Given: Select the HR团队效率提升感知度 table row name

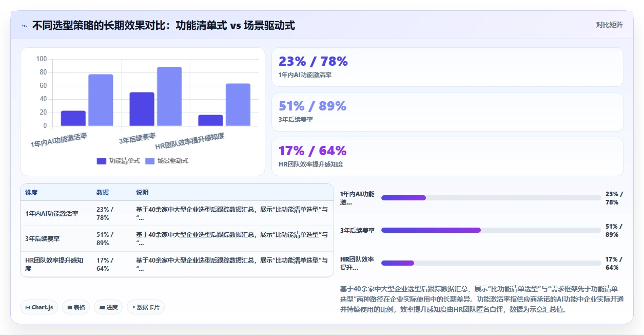Looking at the screenshot, I should [x=54, y=264].
